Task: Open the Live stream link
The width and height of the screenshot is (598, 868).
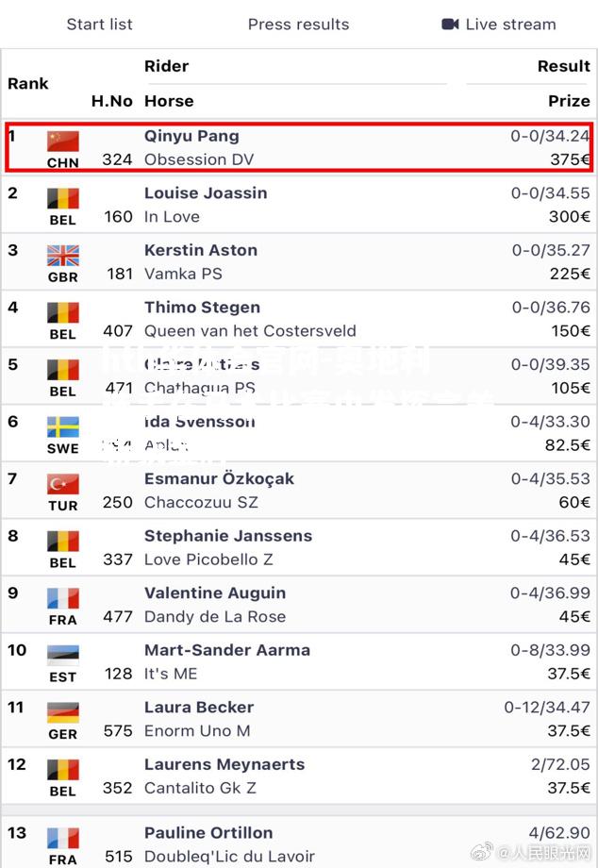Action: pos(499,25)
